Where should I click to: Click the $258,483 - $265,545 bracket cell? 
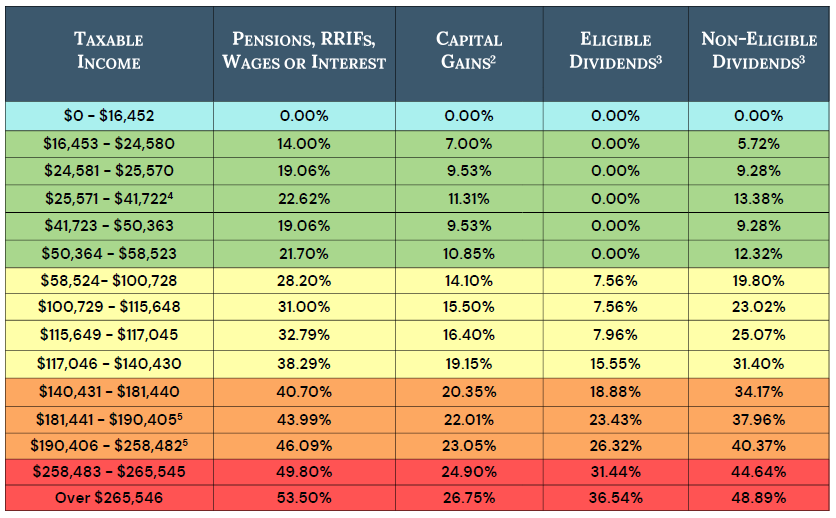[109, 470]
